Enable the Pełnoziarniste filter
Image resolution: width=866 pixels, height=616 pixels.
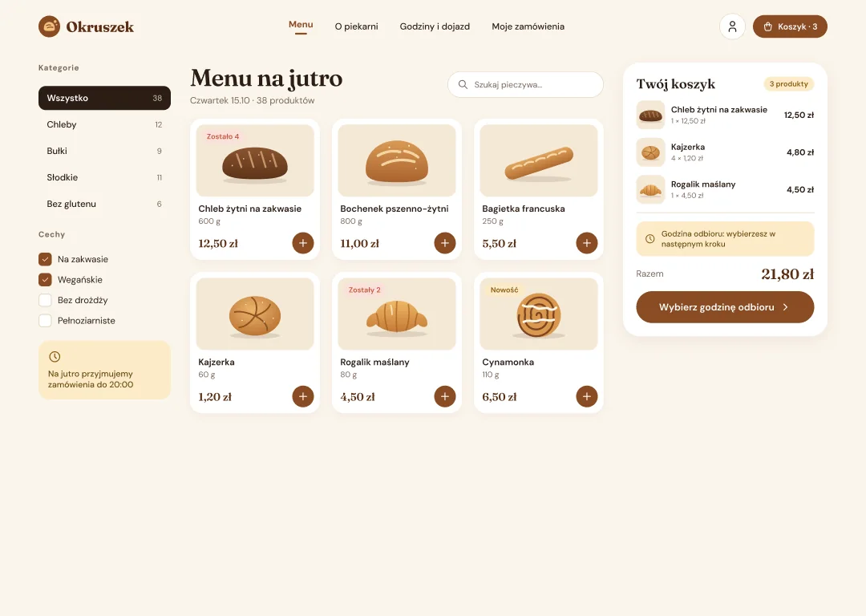[45, 320]
